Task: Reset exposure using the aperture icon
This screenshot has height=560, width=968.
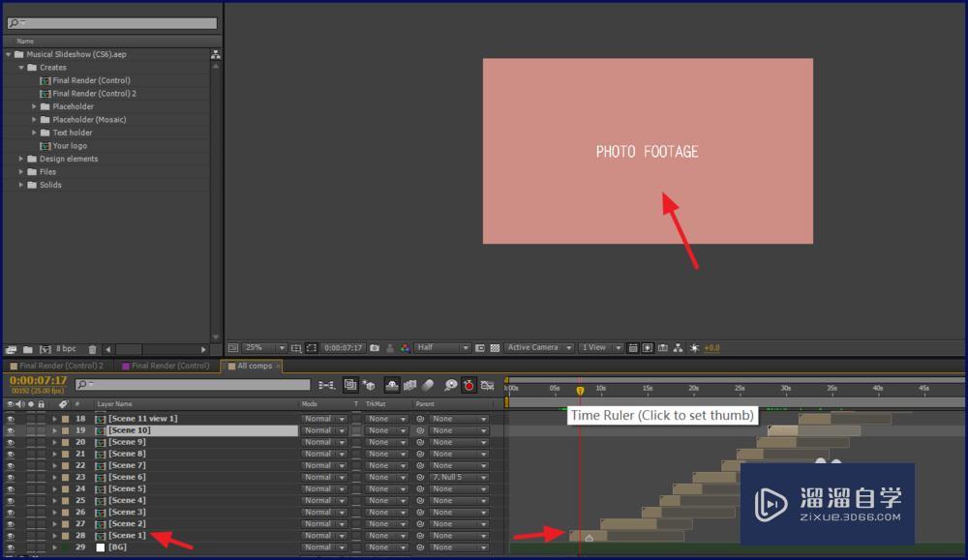Action: (x=694, y=348)
